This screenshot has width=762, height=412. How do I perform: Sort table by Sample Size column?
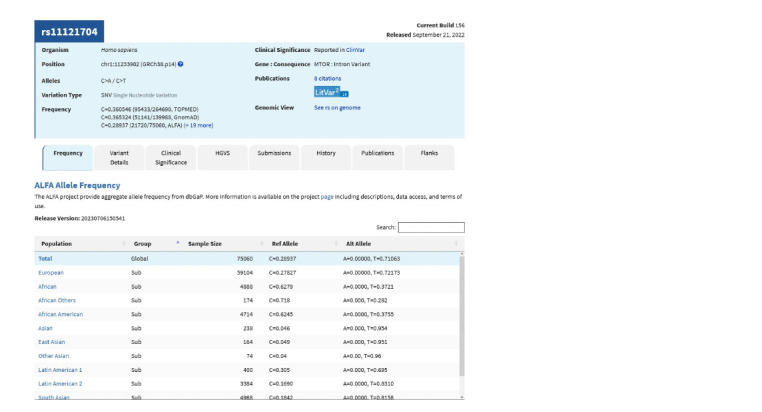point(224,244)
